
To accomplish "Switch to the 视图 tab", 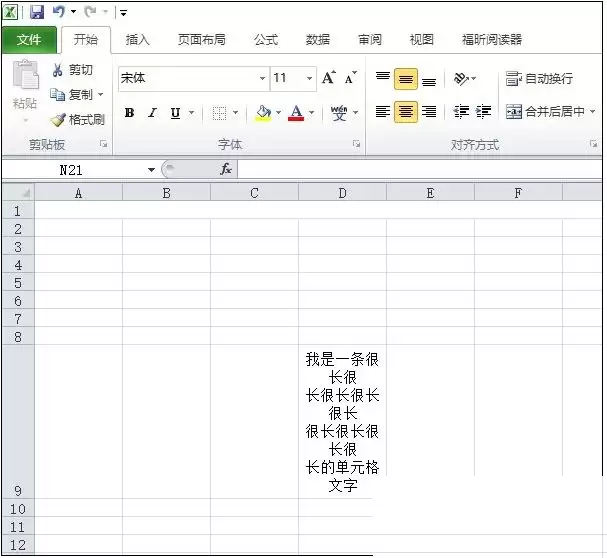I will 422,39.
